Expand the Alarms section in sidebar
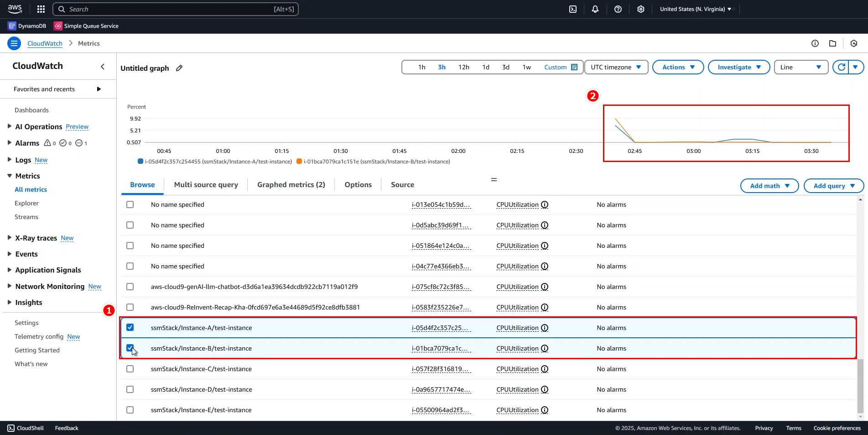868x435 pixels. tap(10, 143)
